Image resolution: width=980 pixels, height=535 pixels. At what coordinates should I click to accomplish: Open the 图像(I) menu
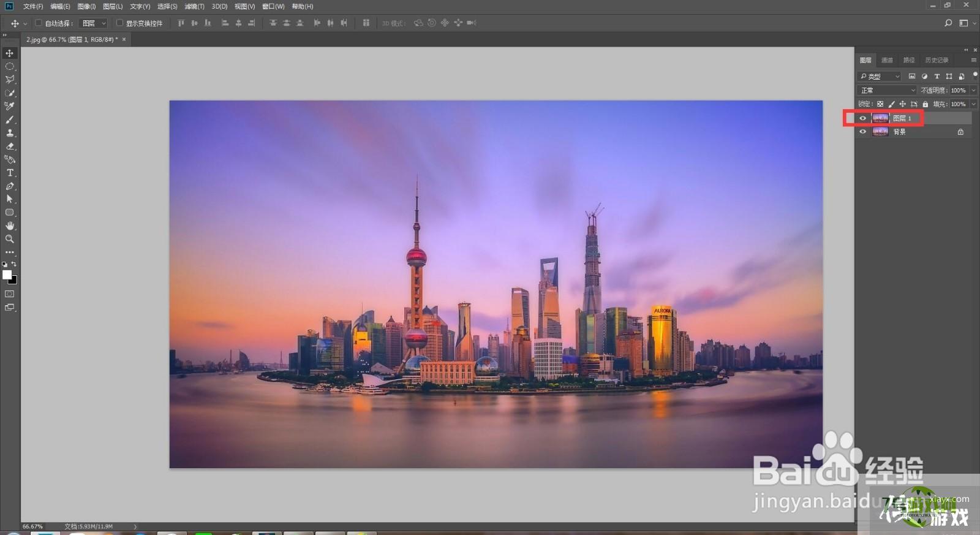coord(86,6)
